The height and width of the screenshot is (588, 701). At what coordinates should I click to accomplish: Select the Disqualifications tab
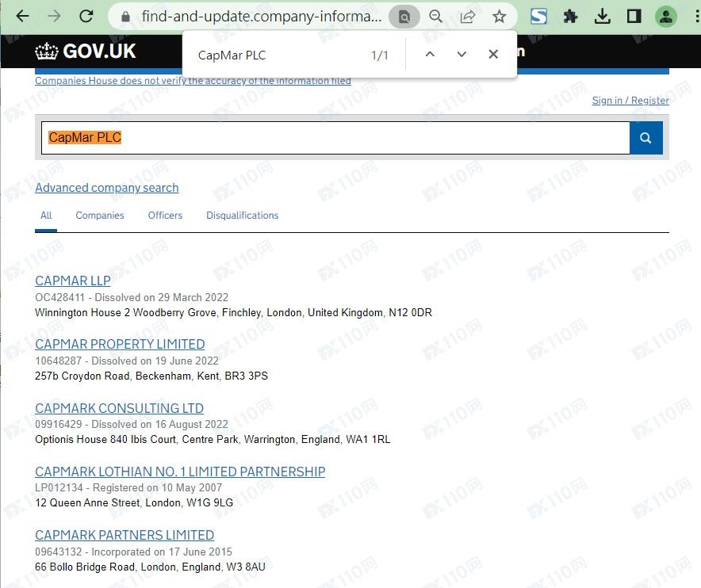coord(242,216)
